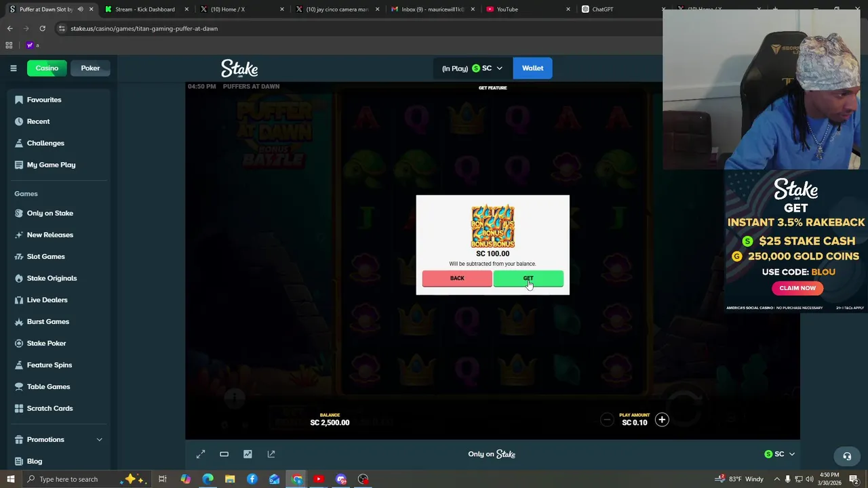View site information in the address bar

(x=62, y=28)
